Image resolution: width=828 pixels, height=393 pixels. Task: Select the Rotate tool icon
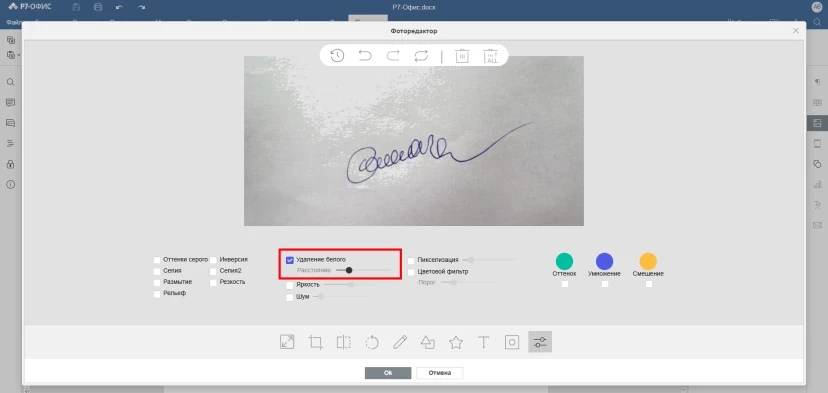tap(372, 342)
